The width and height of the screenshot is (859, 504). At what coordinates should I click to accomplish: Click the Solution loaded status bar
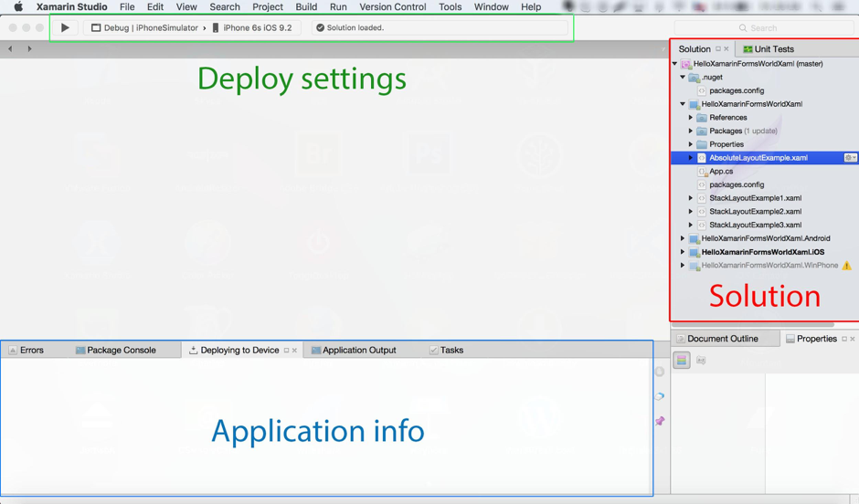pos(440,28)
